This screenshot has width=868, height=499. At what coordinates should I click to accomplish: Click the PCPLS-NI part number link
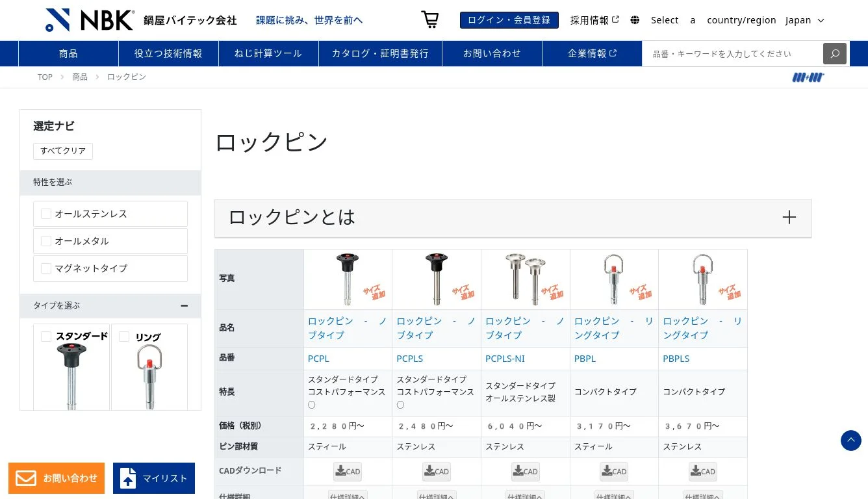(x=505, y=359)
